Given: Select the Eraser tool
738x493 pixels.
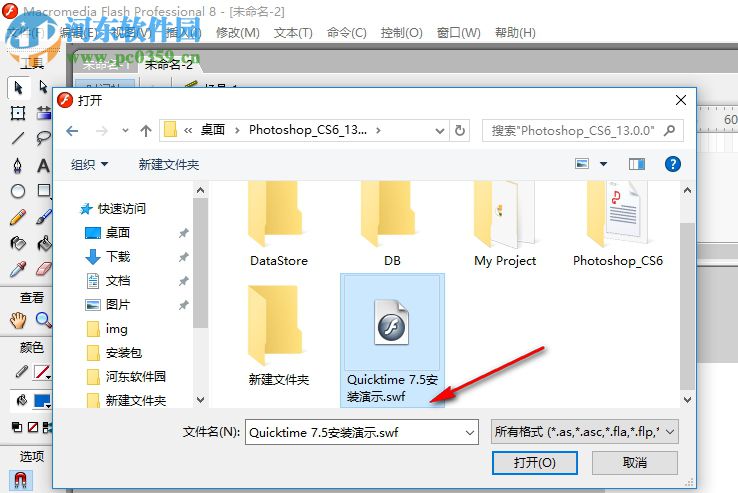Looking at the screenshot, I should pyautogui.click(x=43, y=270).
